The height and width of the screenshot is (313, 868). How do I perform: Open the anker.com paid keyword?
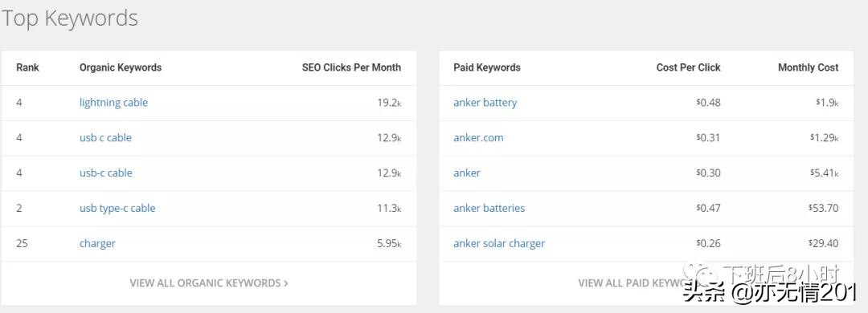coord(478,138)
